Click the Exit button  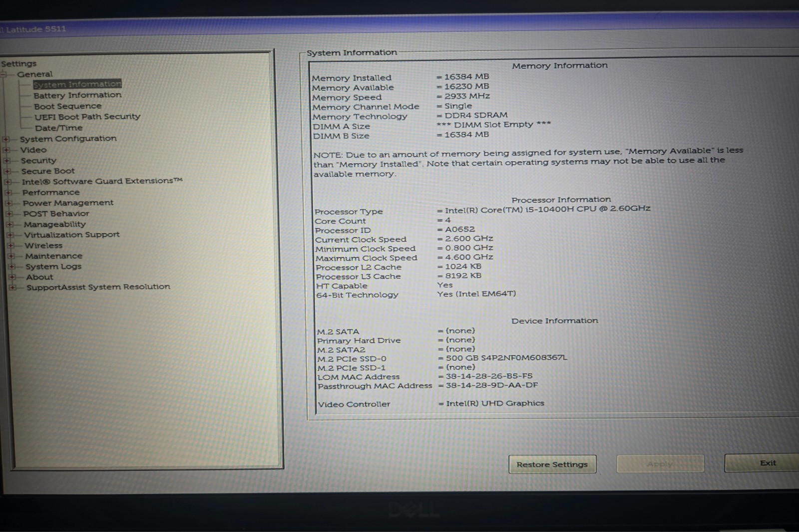pyautogui.click(x=762, y=463)
